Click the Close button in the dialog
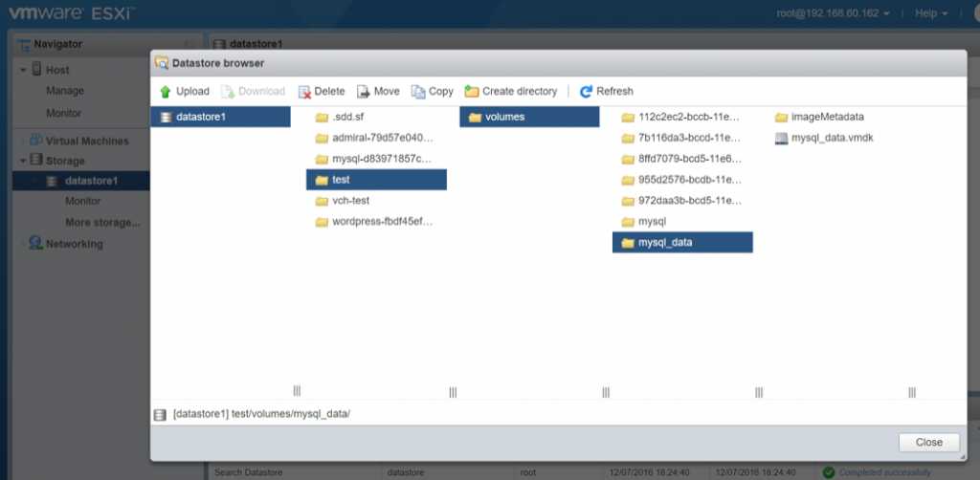 [928, 442]
